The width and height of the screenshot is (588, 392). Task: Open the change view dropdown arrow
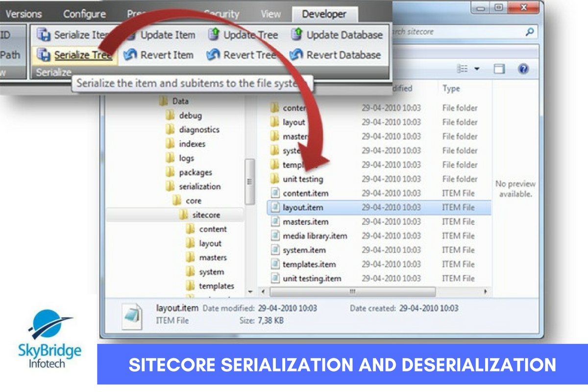click(476, 69)
